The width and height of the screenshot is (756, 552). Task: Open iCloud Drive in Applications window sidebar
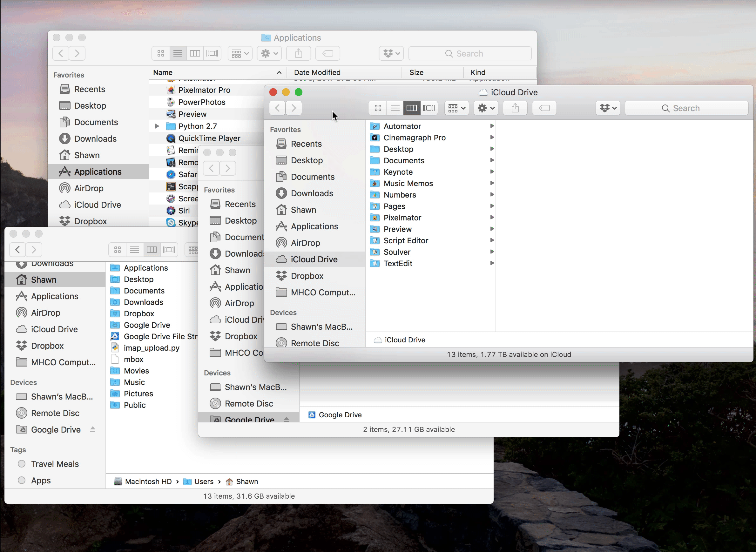(x=98, y=205)
